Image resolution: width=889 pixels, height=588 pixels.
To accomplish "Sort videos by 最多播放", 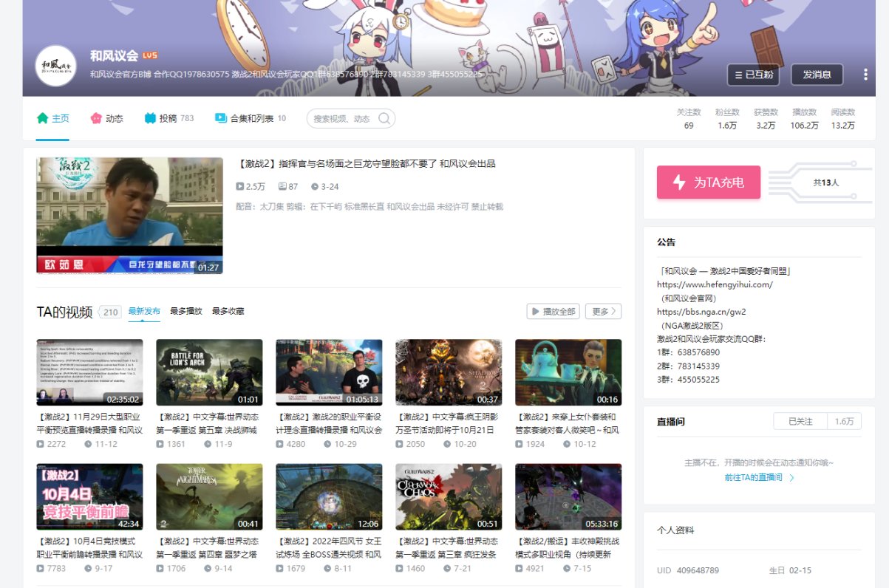I will [x=185, y=311].
